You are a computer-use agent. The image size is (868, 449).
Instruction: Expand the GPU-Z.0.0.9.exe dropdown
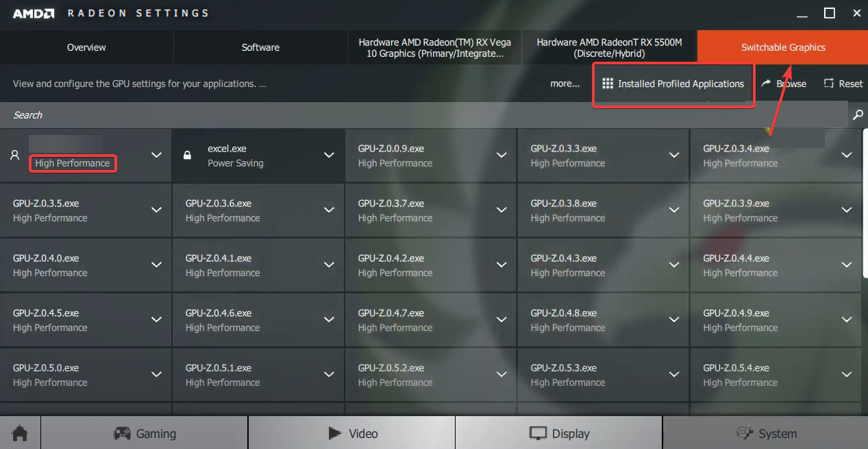click(x=501, y=155)
